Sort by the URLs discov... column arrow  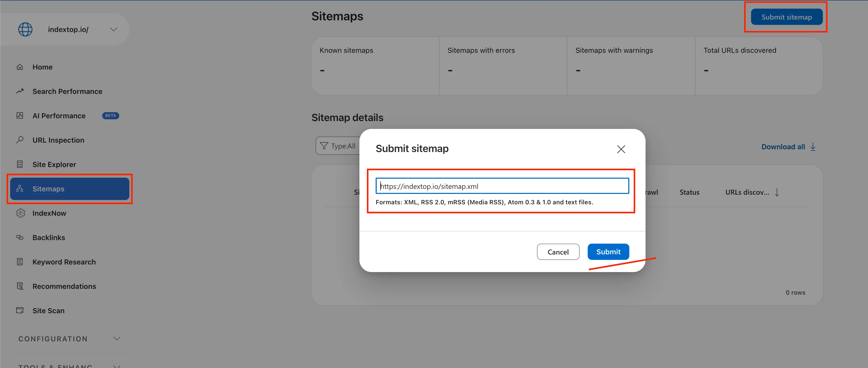(777, 192)
